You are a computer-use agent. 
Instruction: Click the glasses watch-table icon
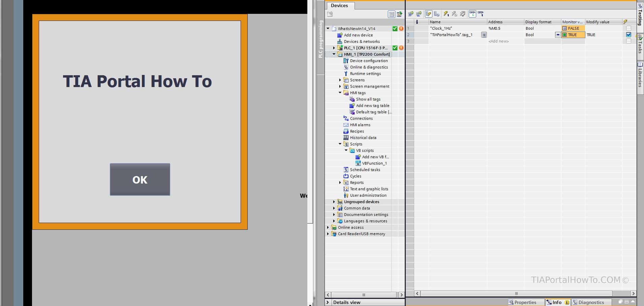(x=473, y=14)
